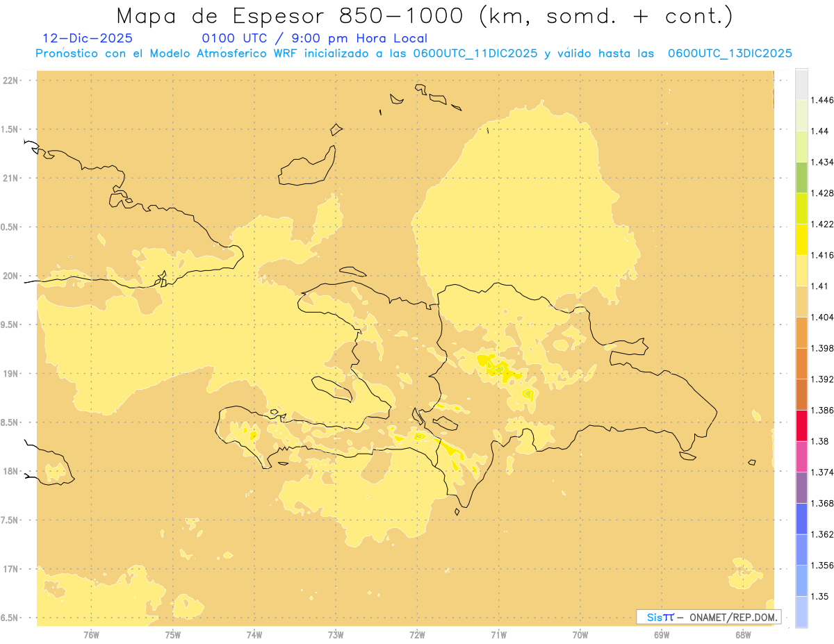Select the 1.38 legend value
The height and width of the screenshot is (644, 834).
click(821, 441)
